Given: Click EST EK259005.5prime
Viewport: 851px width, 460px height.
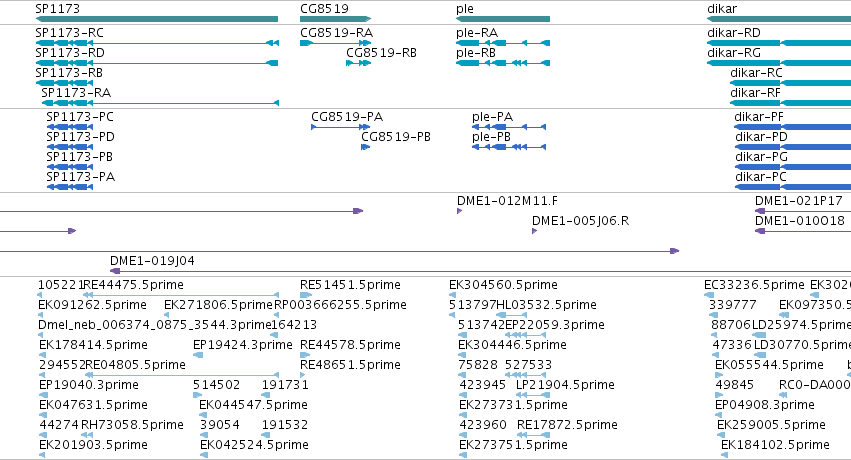Looking at the screenshot, I should coord(771,425).
